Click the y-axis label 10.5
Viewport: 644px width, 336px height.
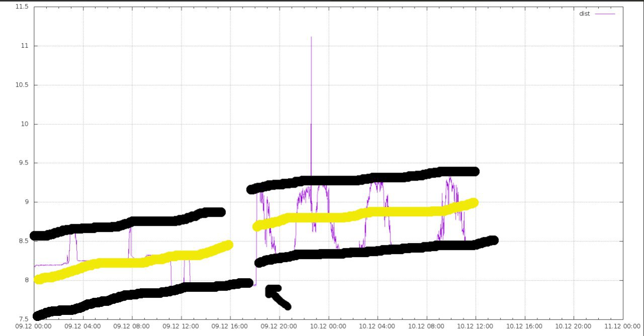22,85
